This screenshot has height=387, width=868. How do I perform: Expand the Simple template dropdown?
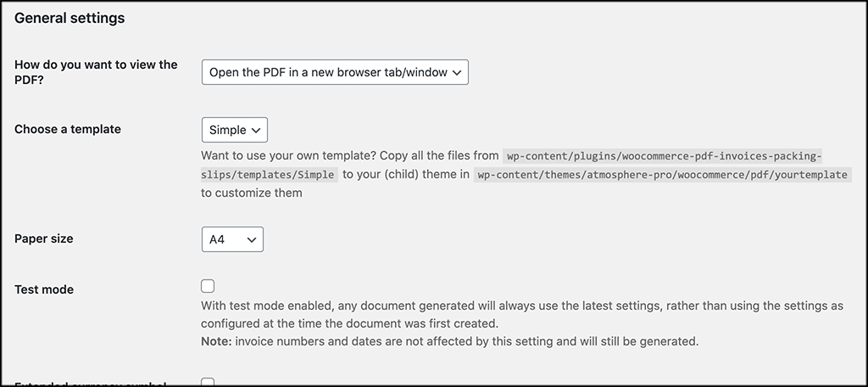click(x=235, y=130)
